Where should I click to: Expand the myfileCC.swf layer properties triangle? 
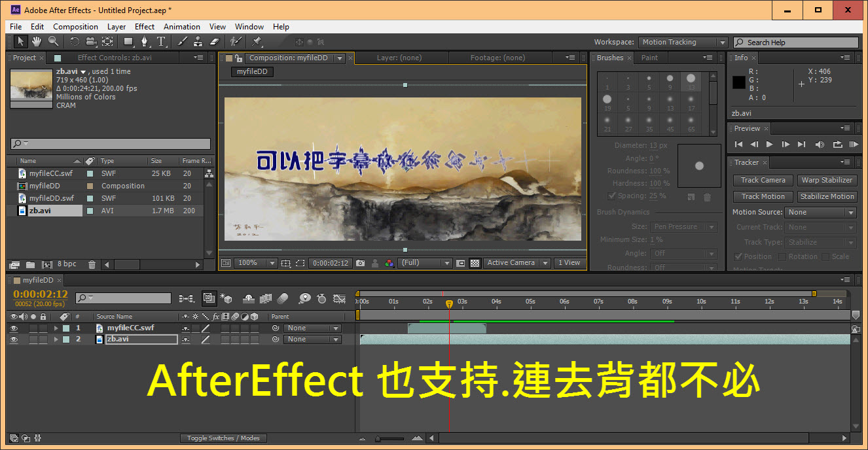[x=56, y=328]
